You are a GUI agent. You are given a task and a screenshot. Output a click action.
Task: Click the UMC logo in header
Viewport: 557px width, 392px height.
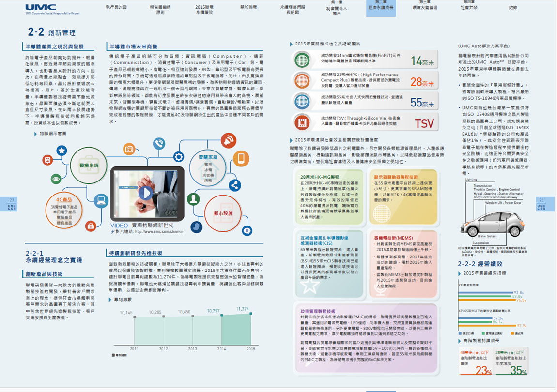(41, 8)
